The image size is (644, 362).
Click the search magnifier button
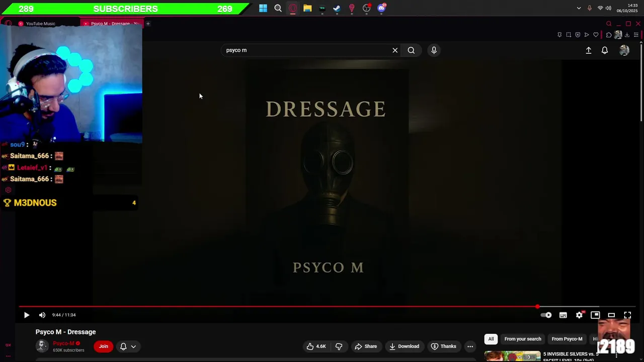(x=411, y=50)
